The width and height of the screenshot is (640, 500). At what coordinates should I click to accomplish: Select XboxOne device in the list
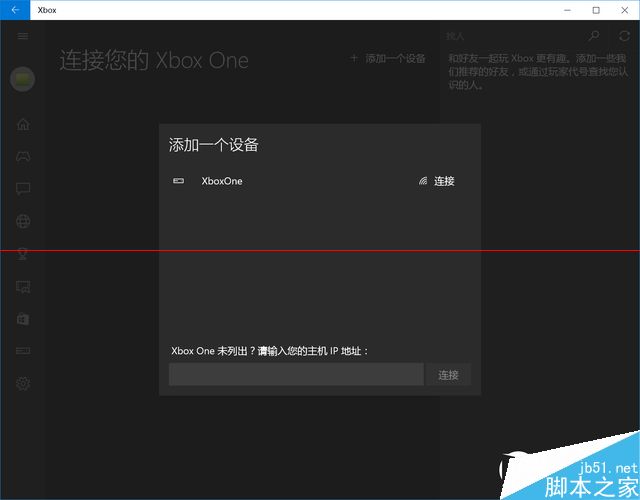(221, 181)
